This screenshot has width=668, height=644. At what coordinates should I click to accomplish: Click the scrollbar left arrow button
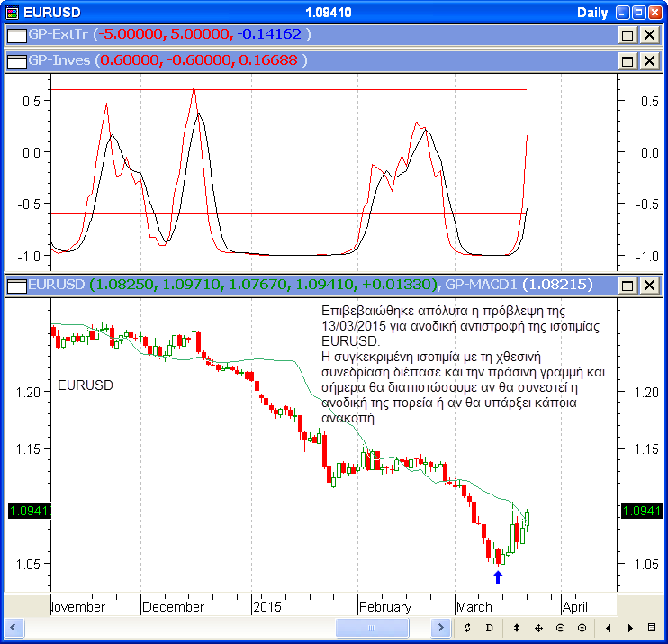point(14,628)
